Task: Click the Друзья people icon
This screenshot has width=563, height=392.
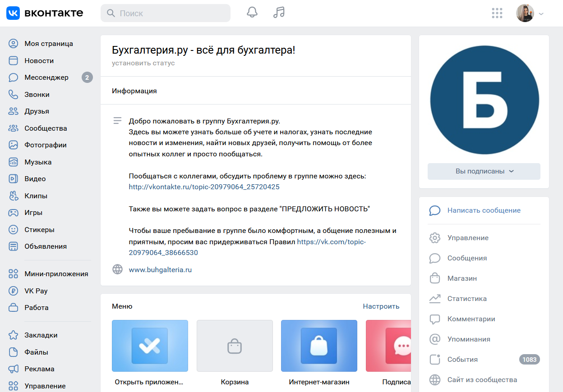Action: point(14,111)
